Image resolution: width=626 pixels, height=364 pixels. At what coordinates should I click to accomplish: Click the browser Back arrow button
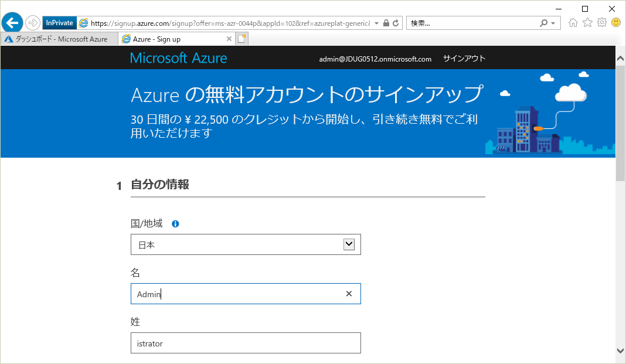point(12,23)
